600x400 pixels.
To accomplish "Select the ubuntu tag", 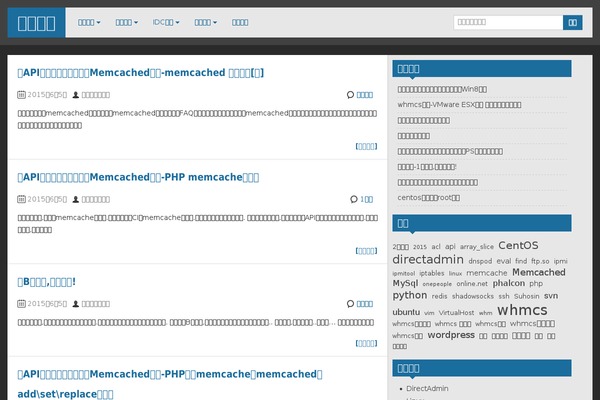I will (x=406, y=312).
